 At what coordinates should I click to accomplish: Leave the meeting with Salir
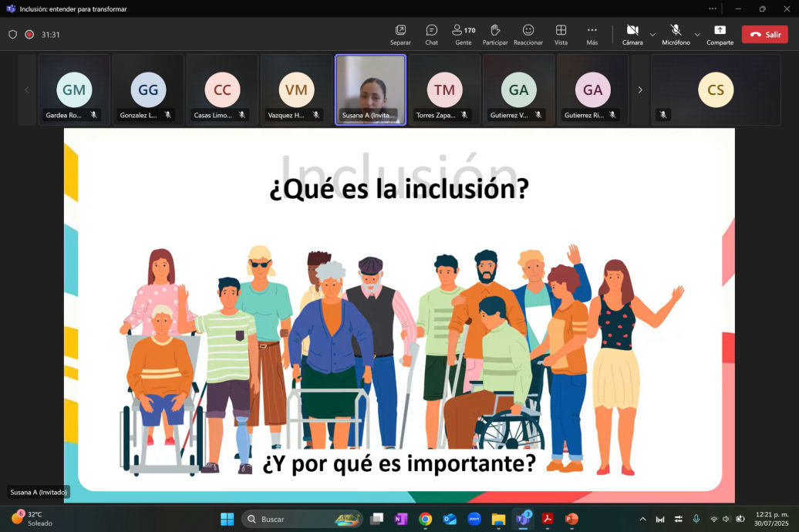click(764, 34)
